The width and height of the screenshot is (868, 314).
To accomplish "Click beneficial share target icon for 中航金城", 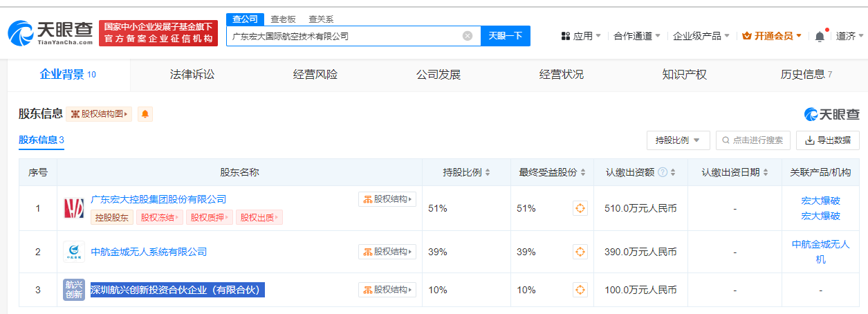I will (x=580, y=252).
